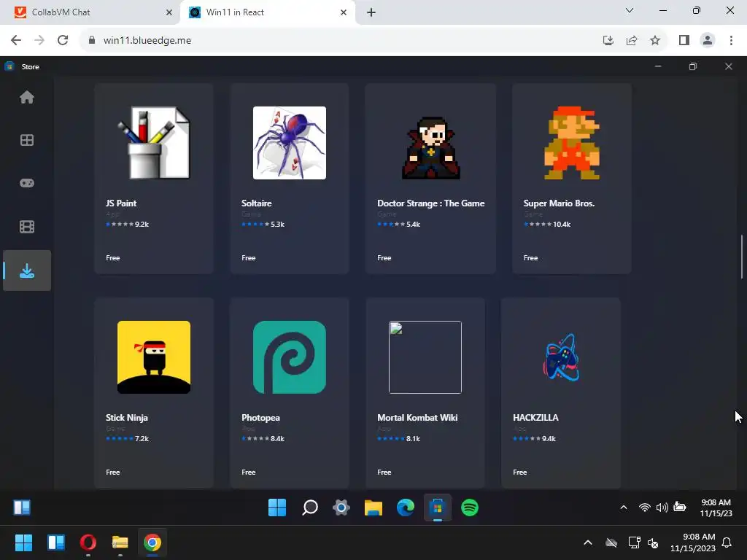The height and width of the screenshot is (560, 747).
Task: Open the Widgets icon in Win11 React taskbar
Action: (22, 507)
